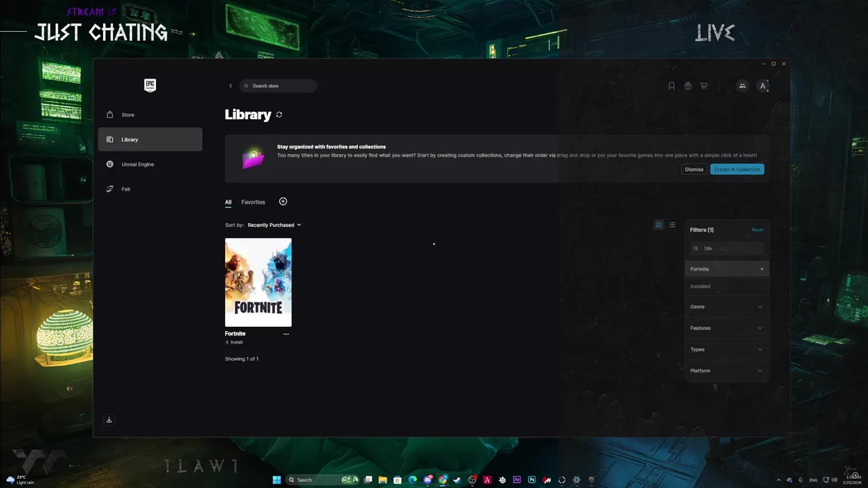Image resolution: width=868 pixels, height=488 pixels.
Task: Click Create A Collection button
Action: pos(737,169)
